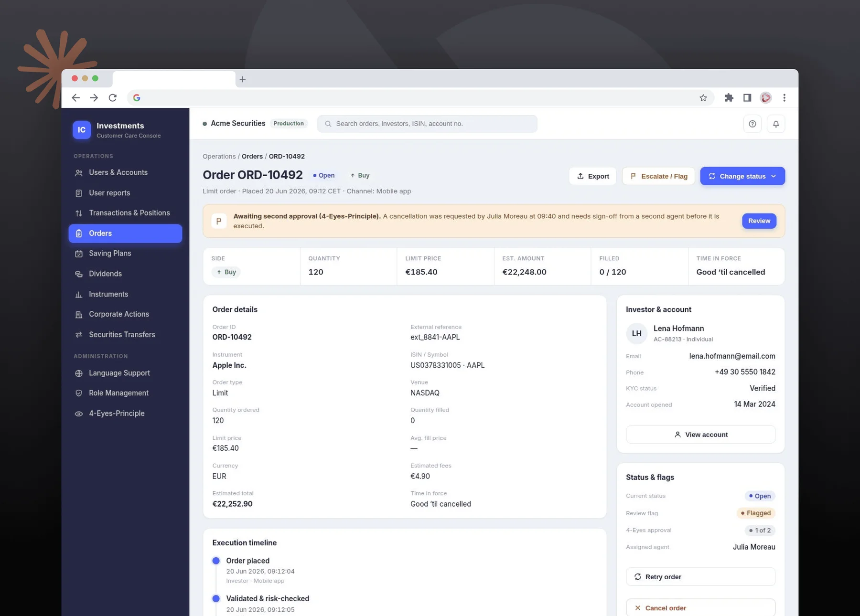The image size is (860, 616).
Task: Open the browser three-dot menu
Action: (785, 98)
